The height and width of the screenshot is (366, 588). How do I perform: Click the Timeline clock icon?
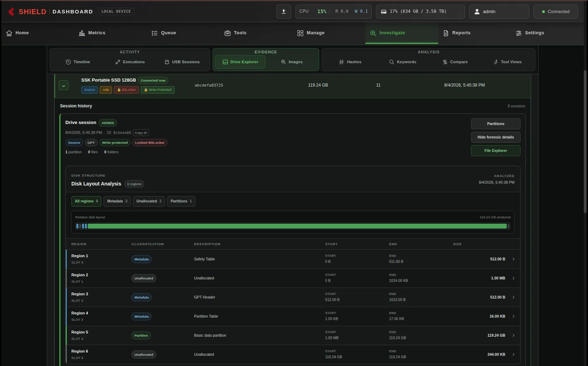click(68, 62)
